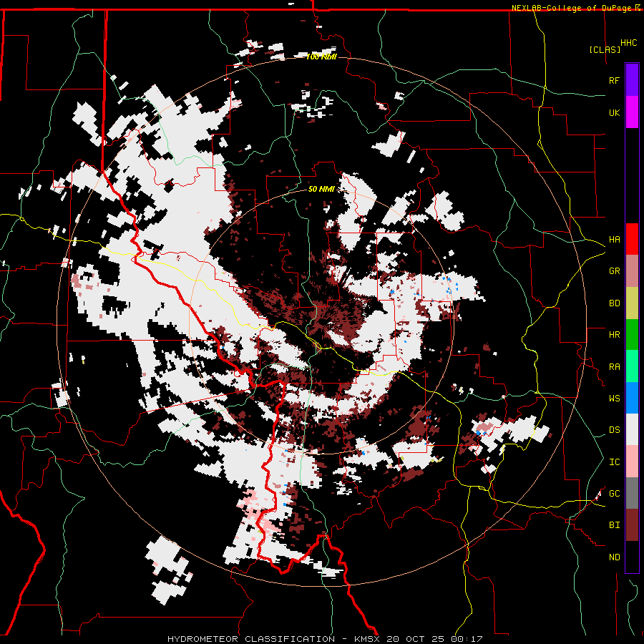Click the BI brown legend swatch

[632, 525]
